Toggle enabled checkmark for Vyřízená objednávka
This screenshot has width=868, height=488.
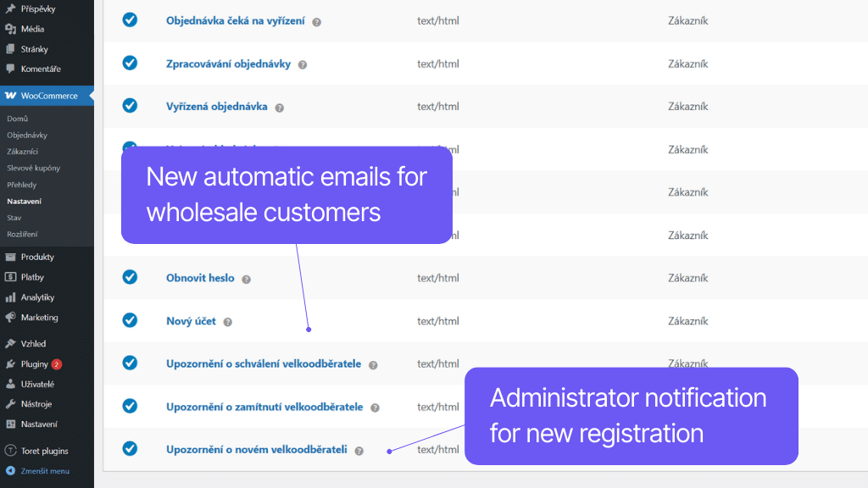tap(130, 105)
